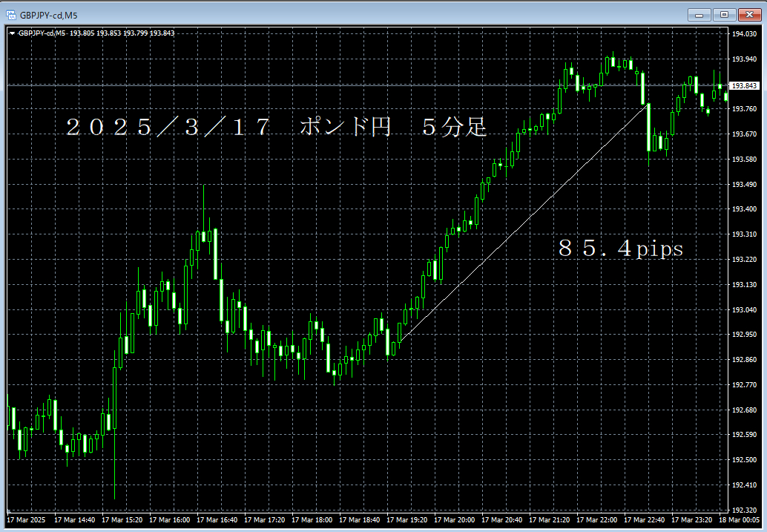Click price scale value 193.310
This screenshot has width=767, height=532.
pos(744,234)
